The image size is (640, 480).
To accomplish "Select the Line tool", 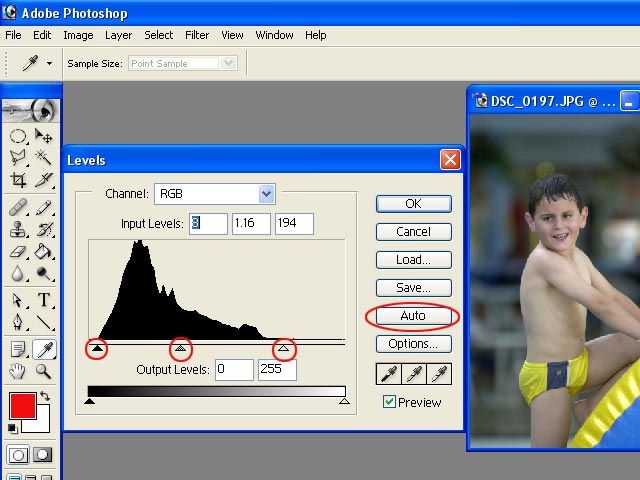I will (43, 322).
